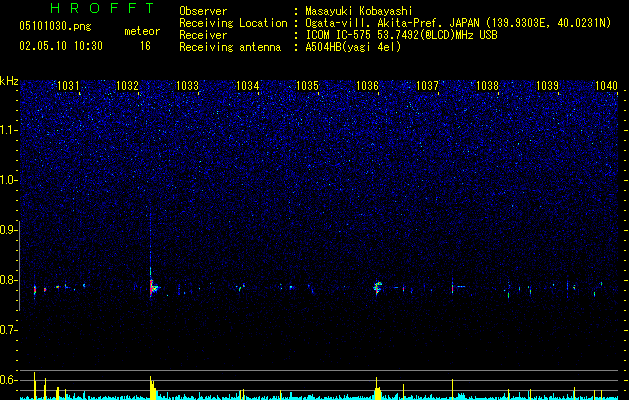Select the A504HB(yagi 4el) antenna text

point(353,47)
